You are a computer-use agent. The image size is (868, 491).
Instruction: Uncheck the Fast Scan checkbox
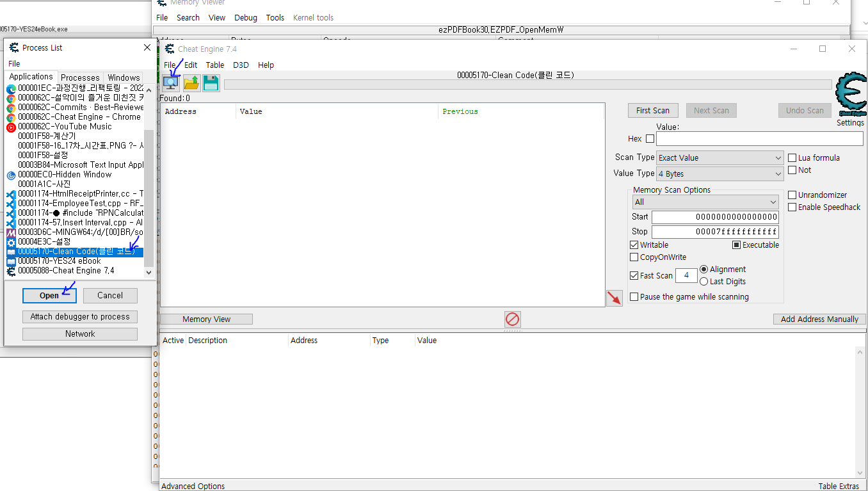coord(634,276)
